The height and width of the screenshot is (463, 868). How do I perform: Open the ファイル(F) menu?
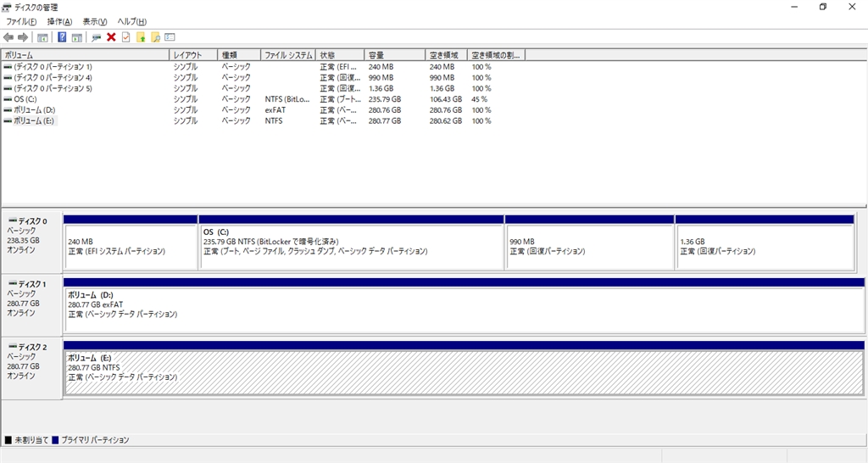click(21, 21)
